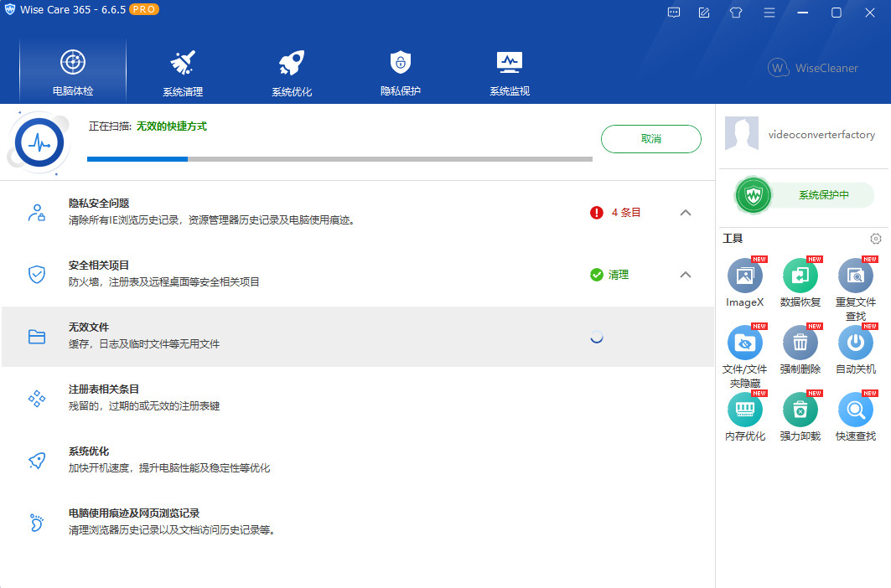The height and width of the screenshot is (588, 891).
Task: Switch to the 系统清理 tab
Action: click(182, 72)
